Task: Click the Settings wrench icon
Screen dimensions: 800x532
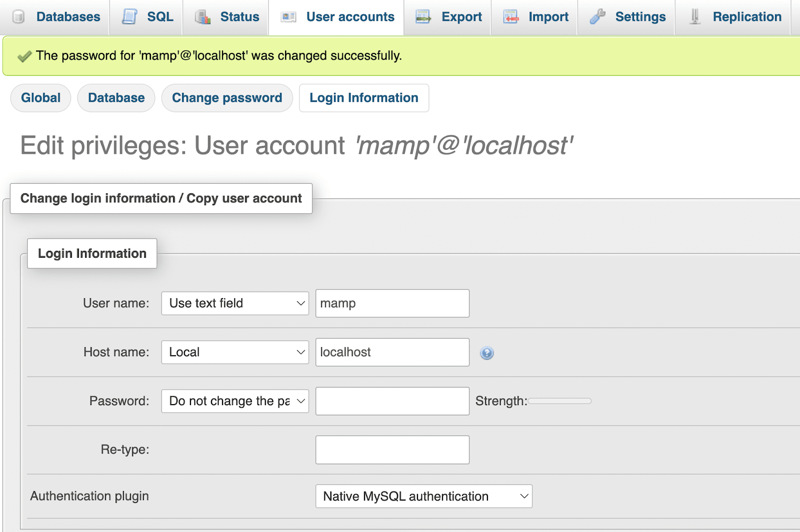Action: (597, 17)
